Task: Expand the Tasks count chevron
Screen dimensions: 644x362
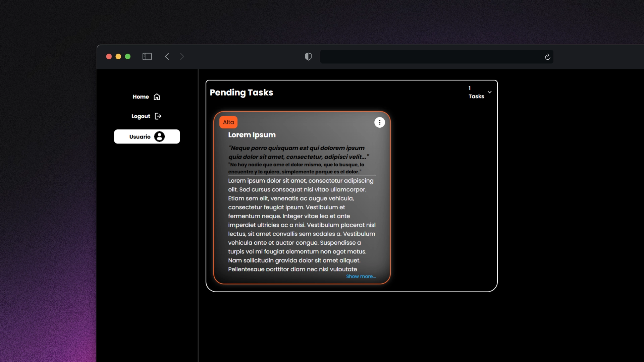Action: pos(490,92)
